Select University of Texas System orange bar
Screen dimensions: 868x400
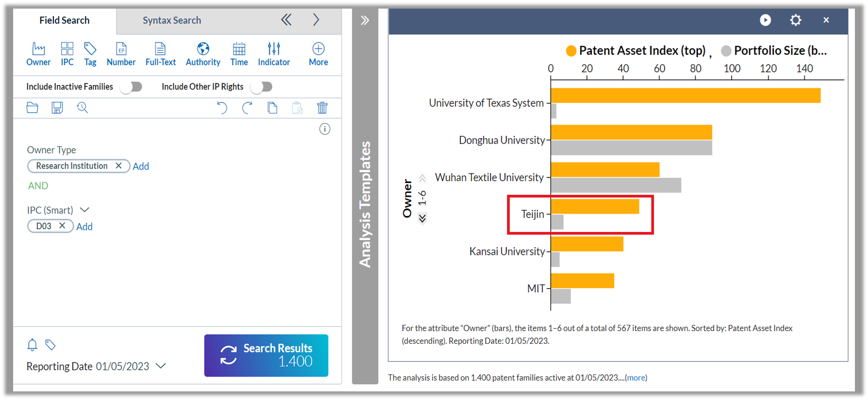686,96
